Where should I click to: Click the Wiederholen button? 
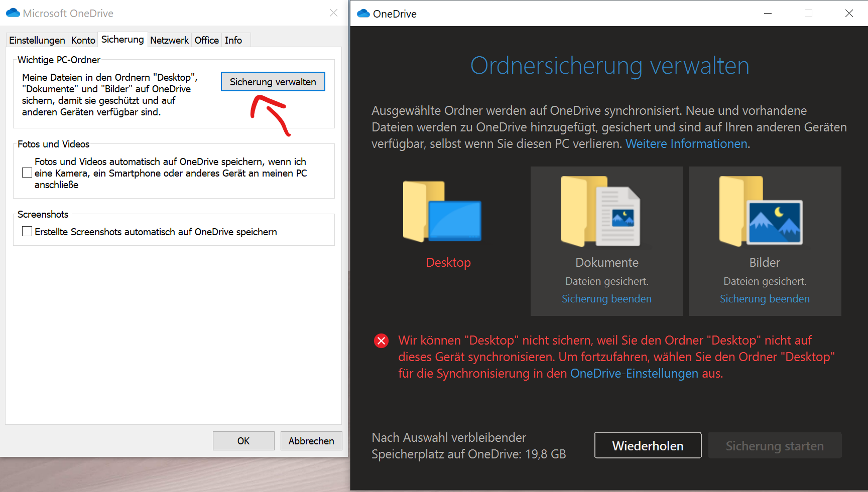point(648,445)
